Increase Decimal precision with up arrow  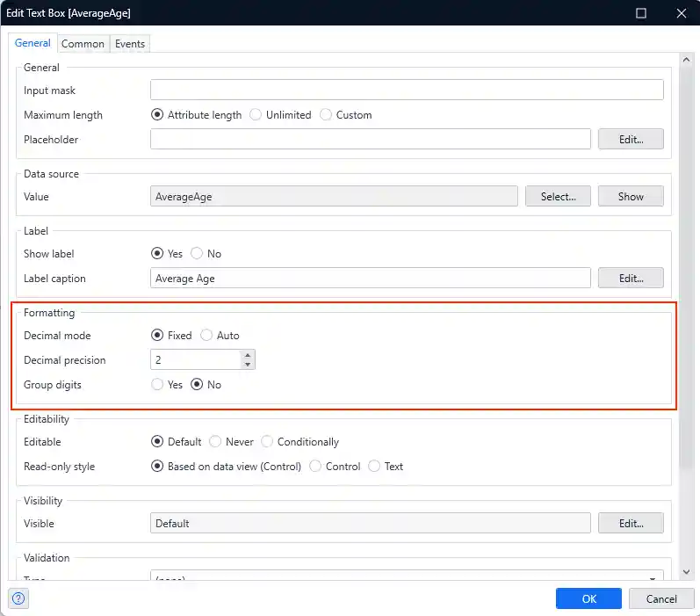(248, 354)
